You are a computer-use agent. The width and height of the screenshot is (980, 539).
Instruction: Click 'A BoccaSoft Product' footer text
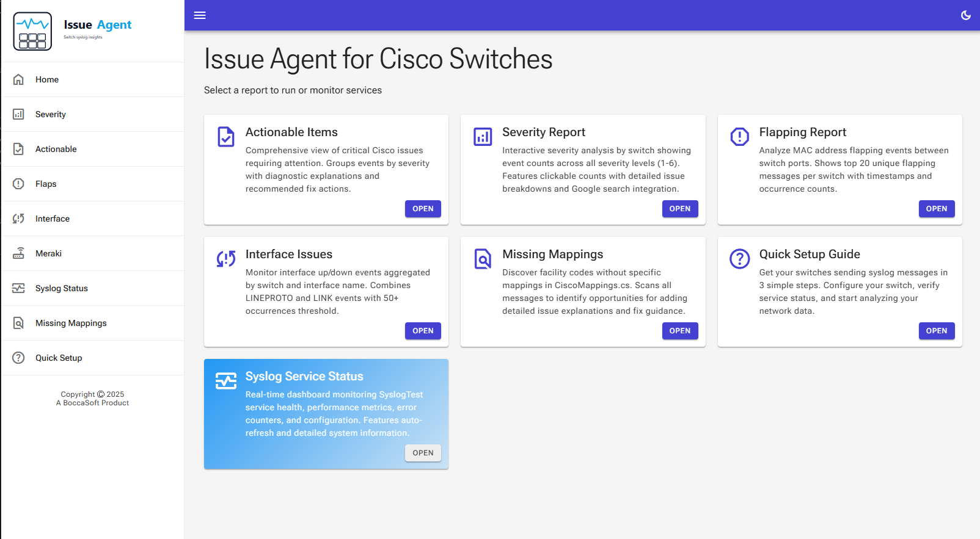click(92, 403)
